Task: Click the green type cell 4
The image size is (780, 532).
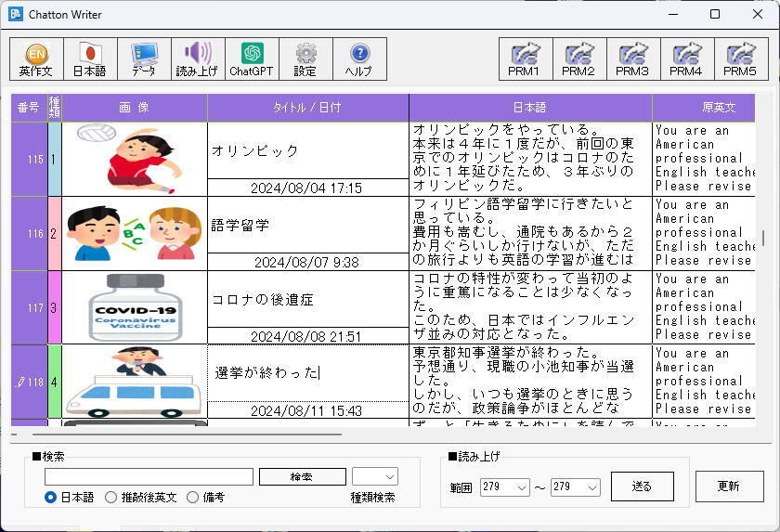Action: click(x=55, y=382)
